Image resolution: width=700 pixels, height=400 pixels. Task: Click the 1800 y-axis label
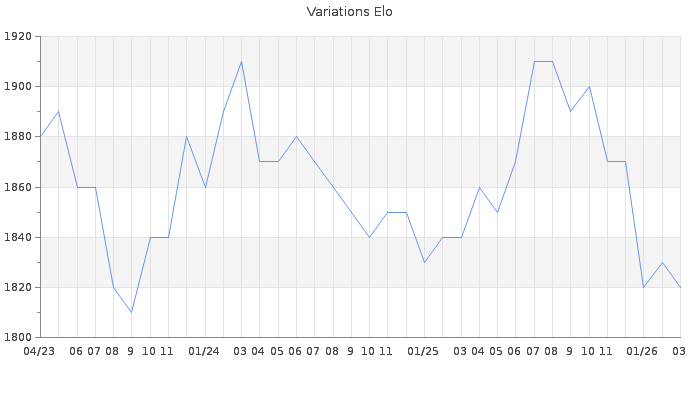(18, 337)
